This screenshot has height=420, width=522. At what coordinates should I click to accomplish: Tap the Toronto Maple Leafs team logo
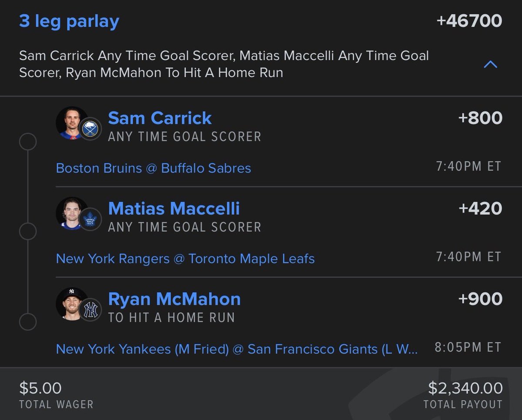91,219
